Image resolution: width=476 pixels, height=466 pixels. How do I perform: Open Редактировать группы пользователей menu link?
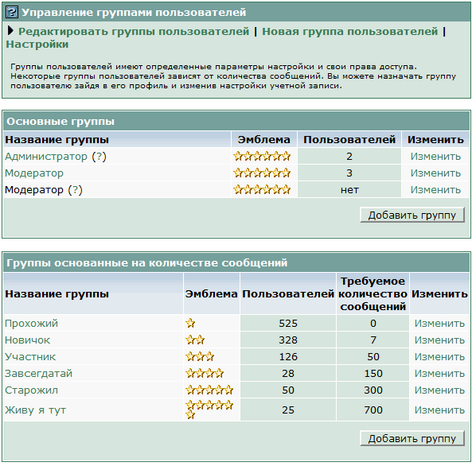click(134, 32)
